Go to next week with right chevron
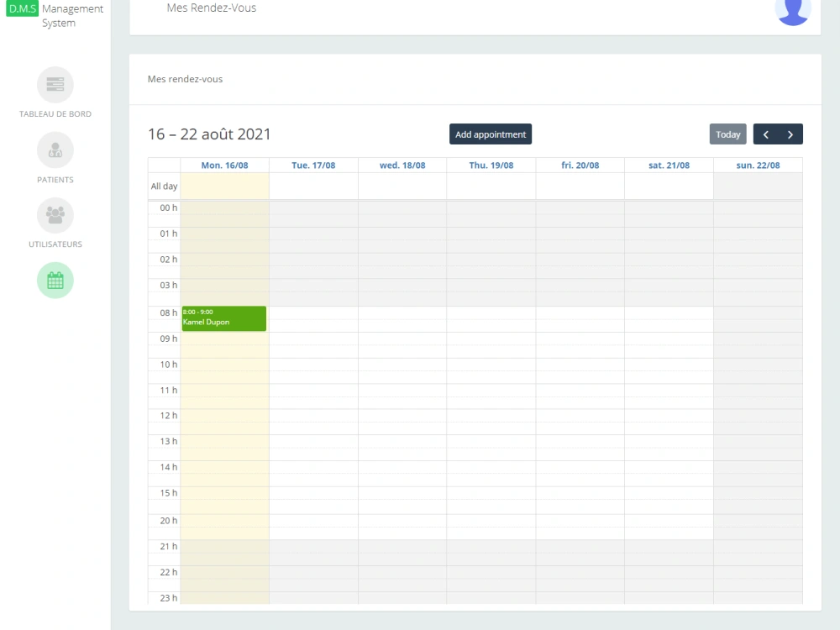This screenshot has width=840, height=630. (x=790, y=134)
